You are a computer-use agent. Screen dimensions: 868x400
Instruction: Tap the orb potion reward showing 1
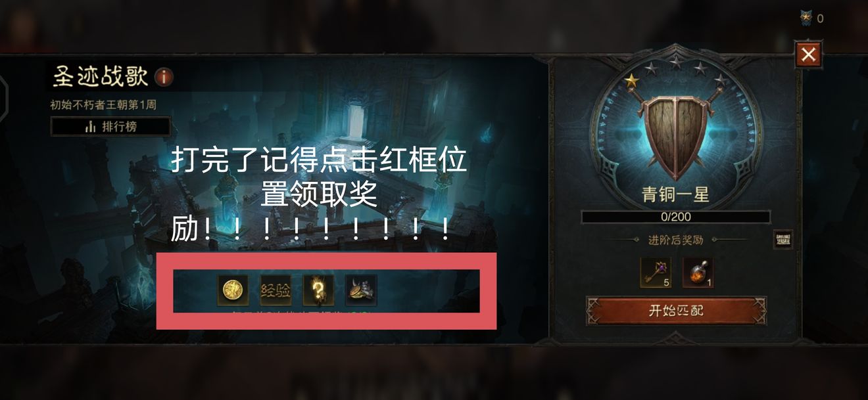click(x=698, y=273)
